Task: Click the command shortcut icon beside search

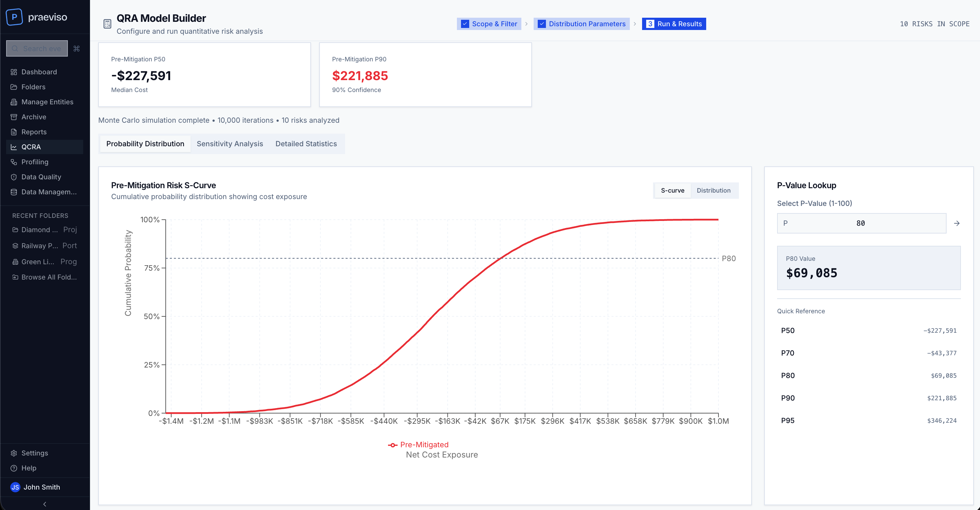Action: click(76, 49)
